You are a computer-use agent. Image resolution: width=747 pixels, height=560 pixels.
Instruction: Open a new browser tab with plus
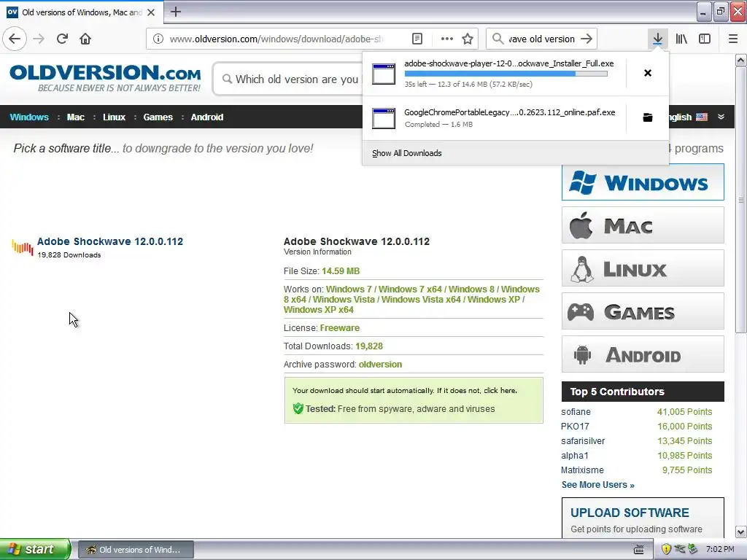pos(175,12)
